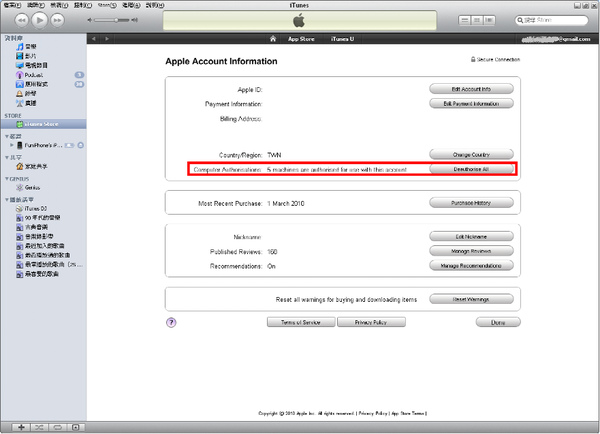Viewport: 600px width, 434px height.
Task: Open the last smart playlist in sidebar
Action: click(x=38, y=274)
